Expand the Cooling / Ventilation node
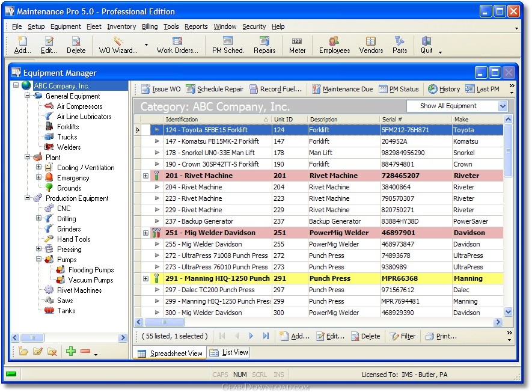The image size is (532, 392). click(38, 167)
